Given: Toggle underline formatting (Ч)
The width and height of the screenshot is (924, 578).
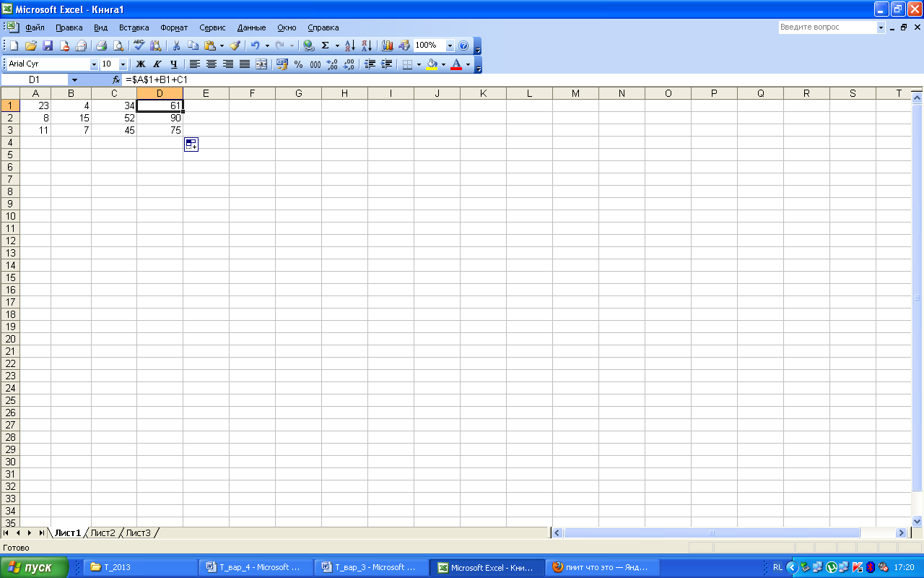Looking at the screenshot, I should (174, 64).
